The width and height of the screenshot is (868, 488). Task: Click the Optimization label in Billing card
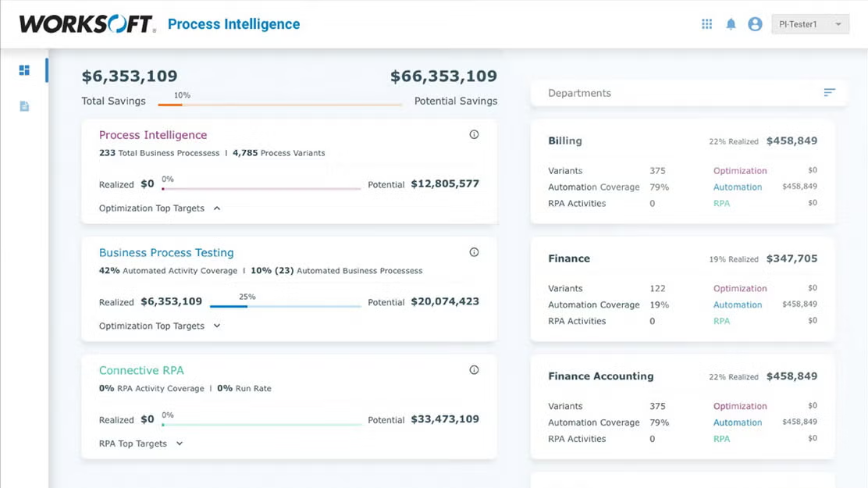740,170
